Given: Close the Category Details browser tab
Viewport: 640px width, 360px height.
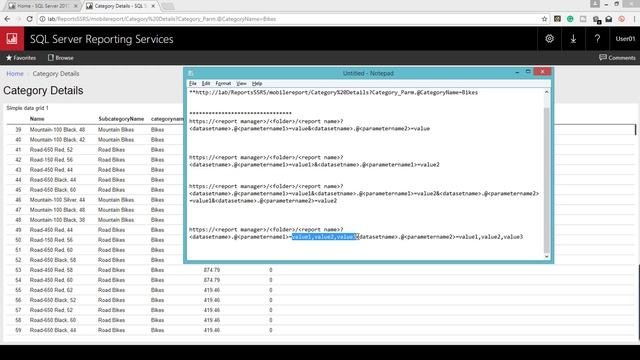Looking at the screenshot, I should point(153,6).
